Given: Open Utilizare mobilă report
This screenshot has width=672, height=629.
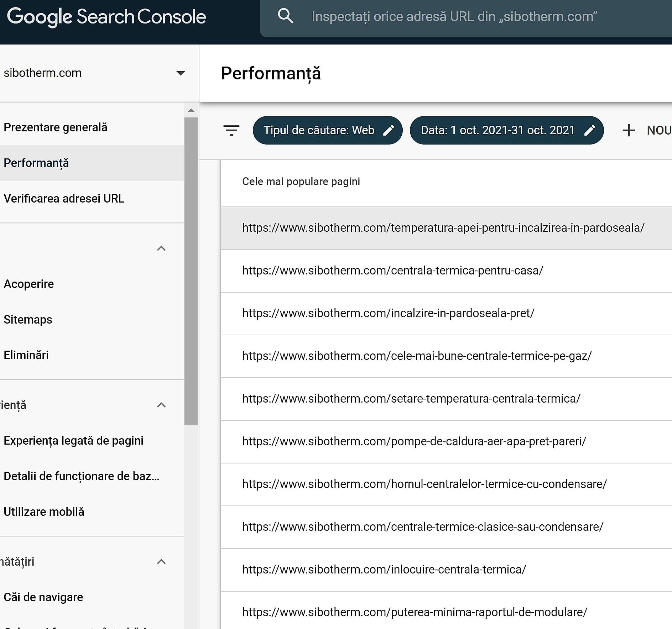Looking at the screenshot, I should 92,512.
